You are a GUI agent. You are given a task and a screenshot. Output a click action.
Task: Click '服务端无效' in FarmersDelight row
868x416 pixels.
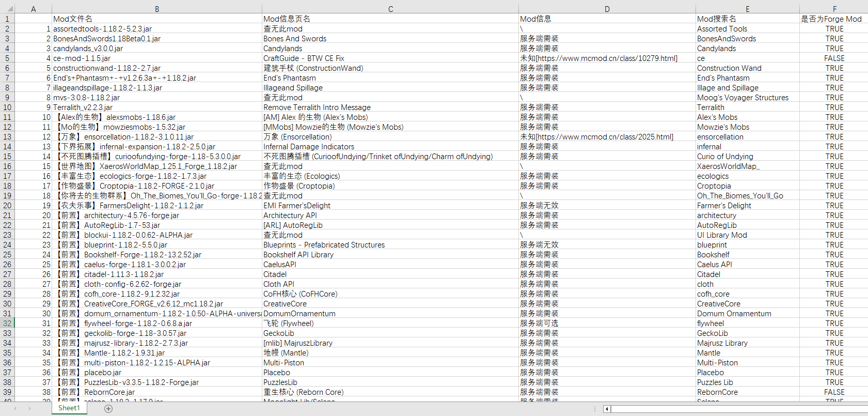pos(607,206)
